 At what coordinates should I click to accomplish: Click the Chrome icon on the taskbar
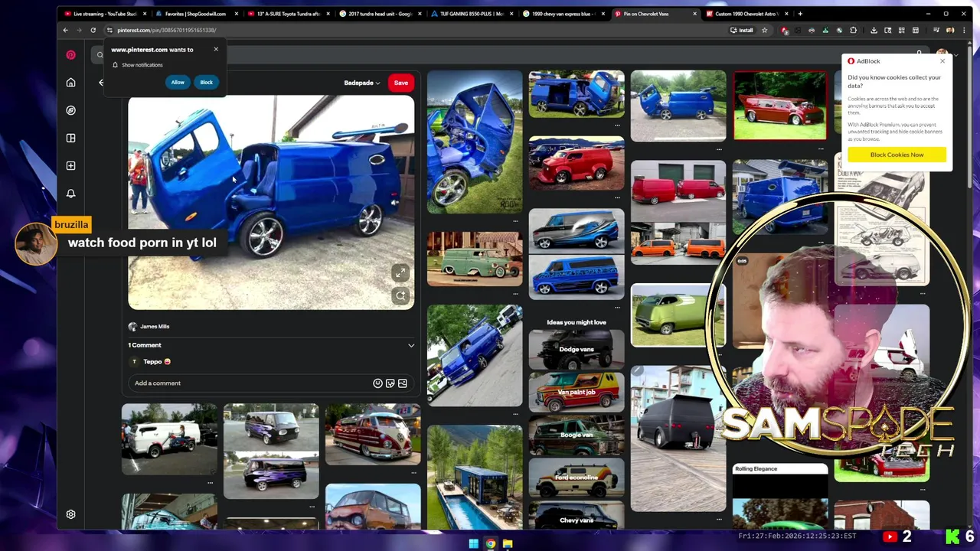[490, 544]
